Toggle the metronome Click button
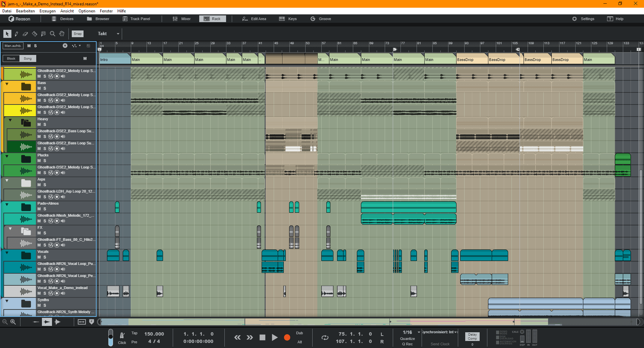Viewport: 644px width, 348px height. tap(122, 338)
